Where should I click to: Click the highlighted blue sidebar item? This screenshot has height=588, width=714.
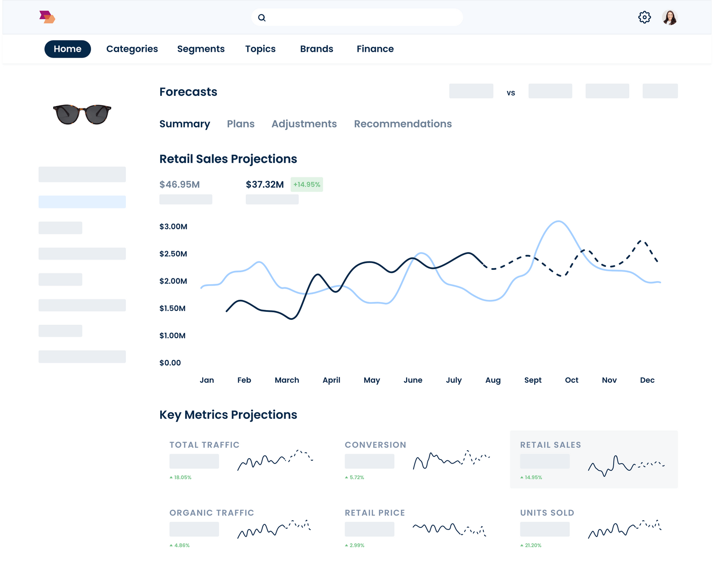[x=82, y=201]
